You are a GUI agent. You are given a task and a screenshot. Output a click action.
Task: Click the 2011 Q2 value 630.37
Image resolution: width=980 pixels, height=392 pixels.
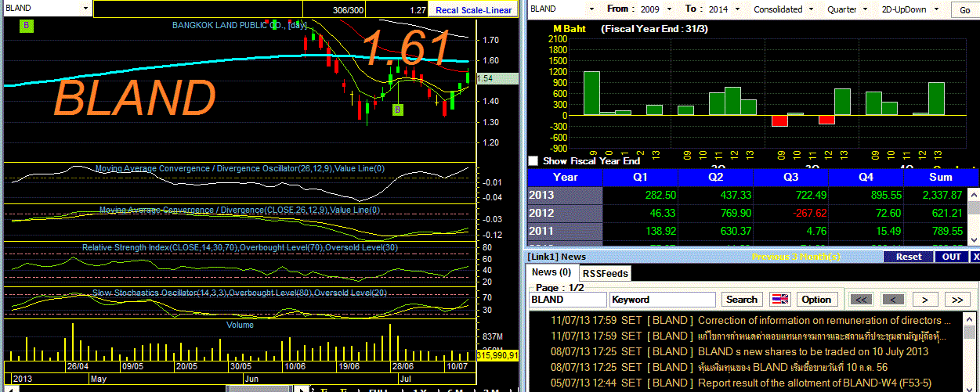pyautogui.click(x=734, y=231)
